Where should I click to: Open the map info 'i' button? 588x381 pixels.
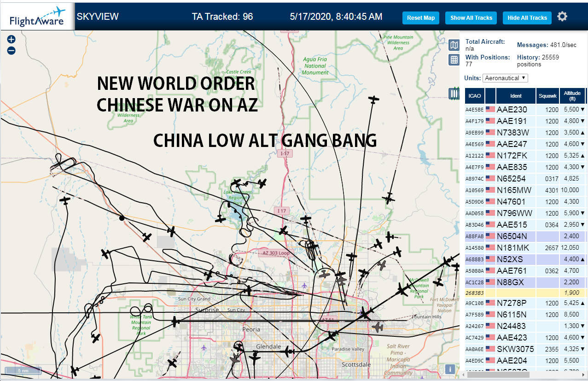pyautogui.click(x=451, y=369)
